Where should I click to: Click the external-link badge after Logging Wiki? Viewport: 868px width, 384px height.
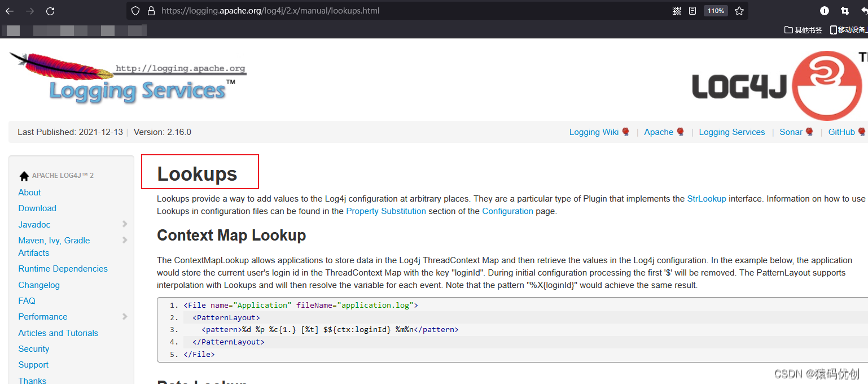pos(625,132)
